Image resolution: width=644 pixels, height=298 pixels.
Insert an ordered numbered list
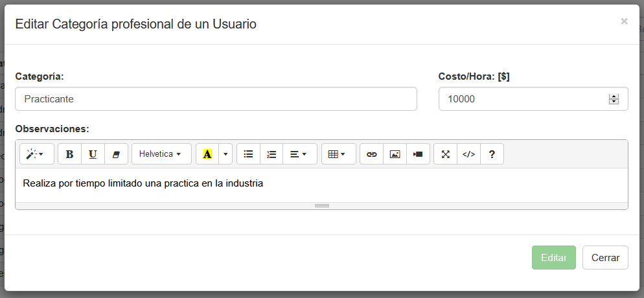(x=271, y=154)
